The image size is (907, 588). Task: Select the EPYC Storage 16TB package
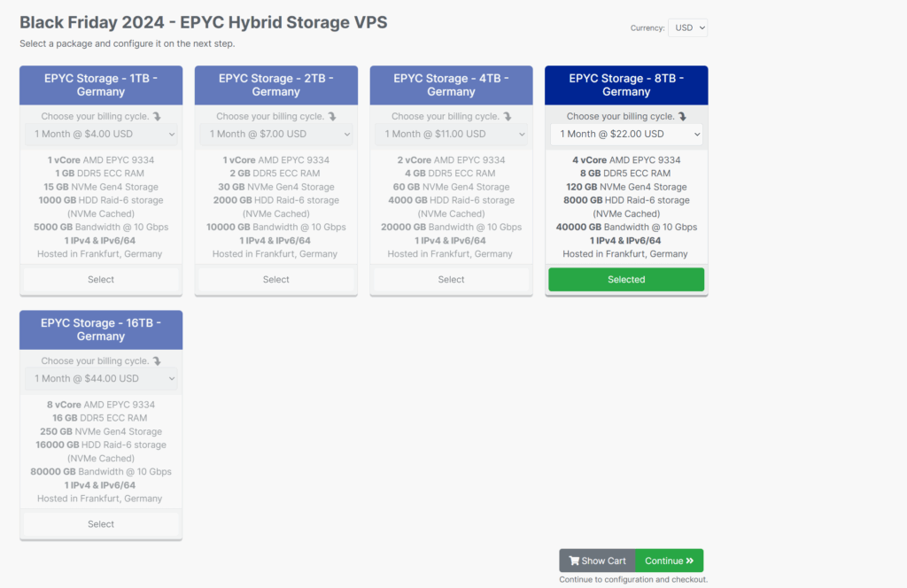click(x=101, y=524)
